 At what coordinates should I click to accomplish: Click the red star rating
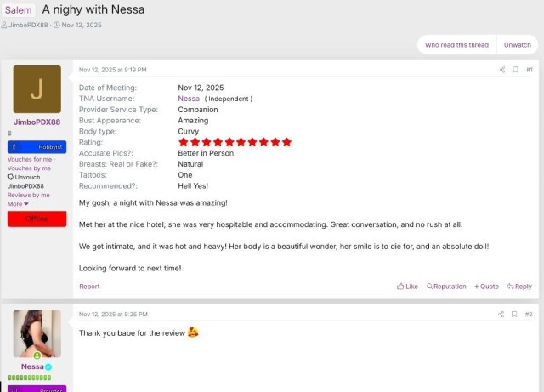point(235,142)
